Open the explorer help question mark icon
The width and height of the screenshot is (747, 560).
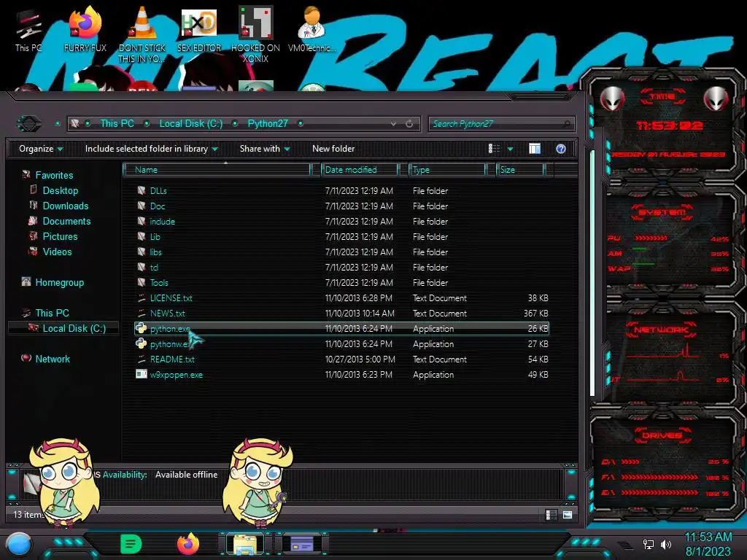[561, 149]
